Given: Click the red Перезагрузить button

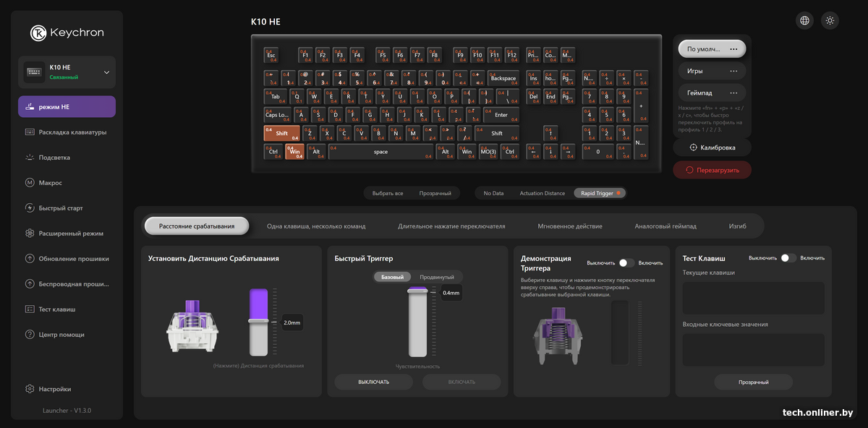Looking at the screenshot, I should (x=712, y=169).
